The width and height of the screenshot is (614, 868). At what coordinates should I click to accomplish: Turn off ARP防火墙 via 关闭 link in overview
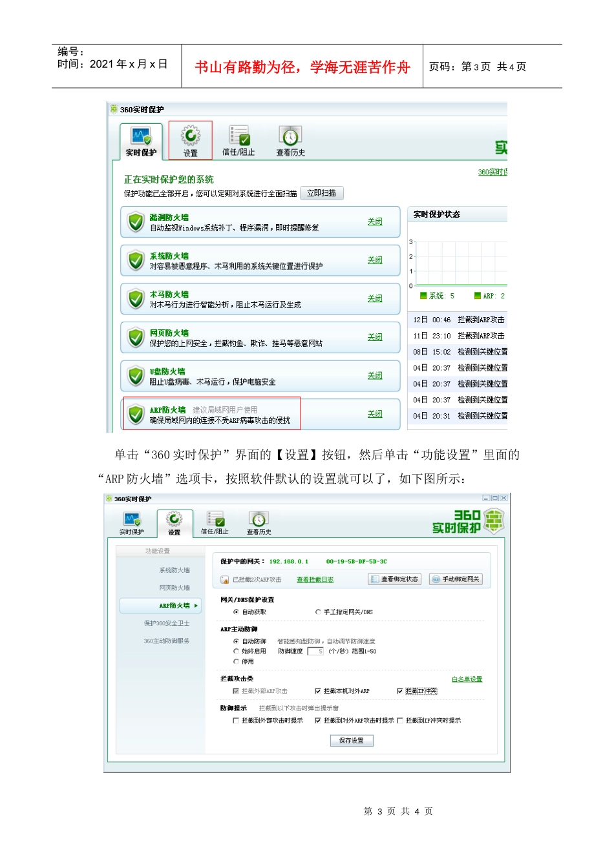375,414
